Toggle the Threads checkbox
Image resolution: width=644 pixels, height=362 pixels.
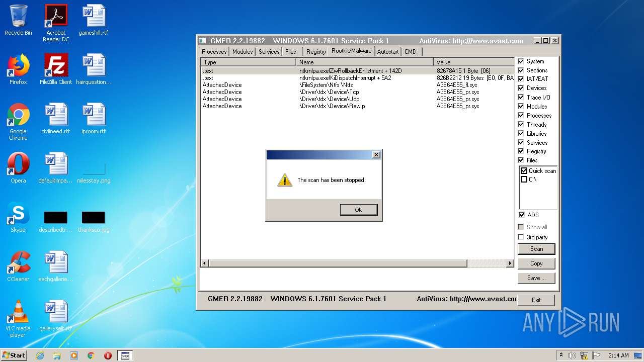(521, 125)
